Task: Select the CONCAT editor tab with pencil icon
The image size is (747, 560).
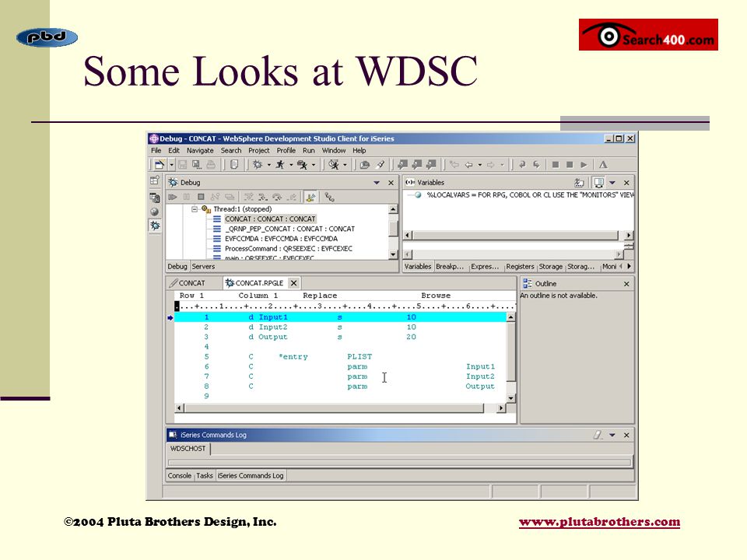Action: (x=188, y=283)
